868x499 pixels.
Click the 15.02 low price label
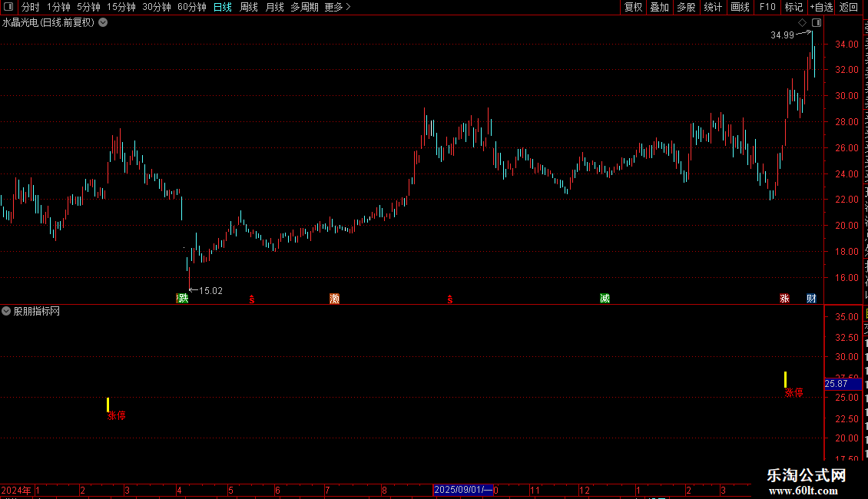pyautogui.click(x=211, y=291)
